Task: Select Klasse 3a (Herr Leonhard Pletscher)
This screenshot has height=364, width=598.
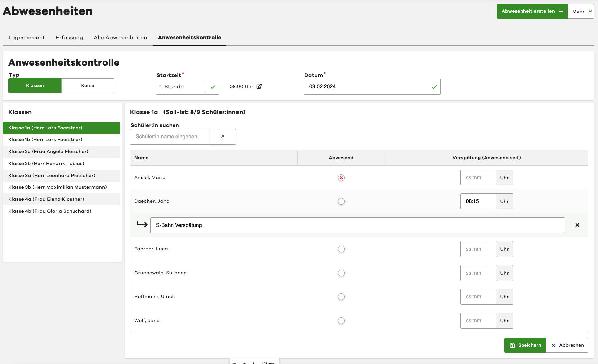Action: [52, 176]
